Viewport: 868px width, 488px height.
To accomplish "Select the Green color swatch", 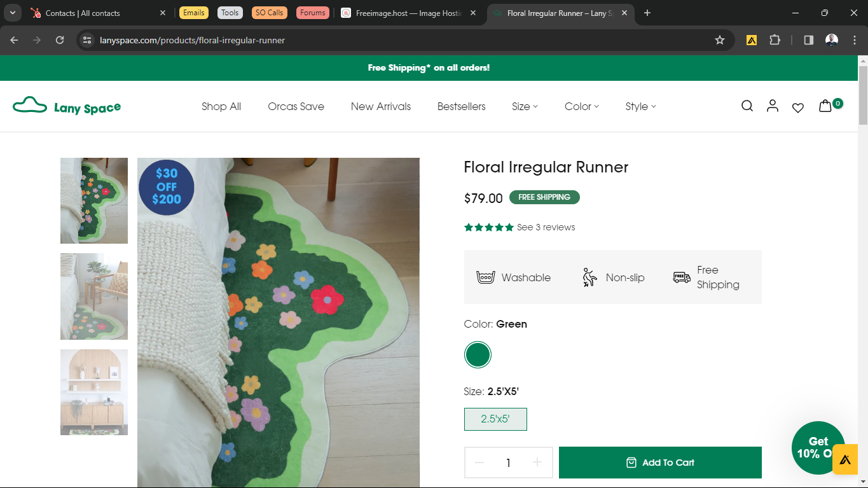I will pos(478,355).
